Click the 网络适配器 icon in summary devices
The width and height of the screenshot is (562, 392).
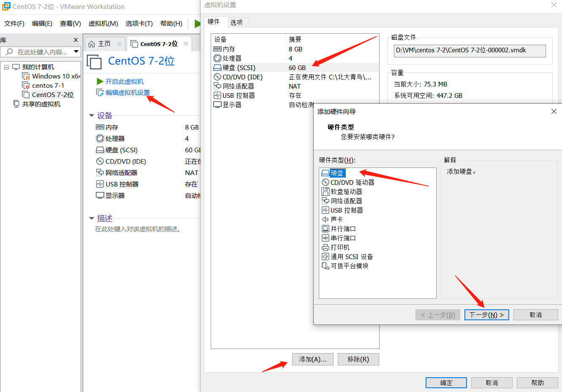tap(100, 173)
